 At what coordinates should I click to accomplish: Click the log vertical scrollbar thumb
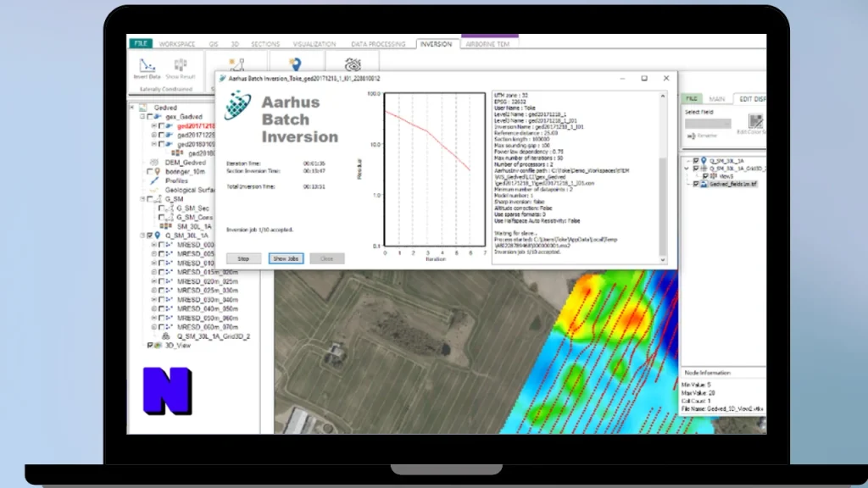663,205
